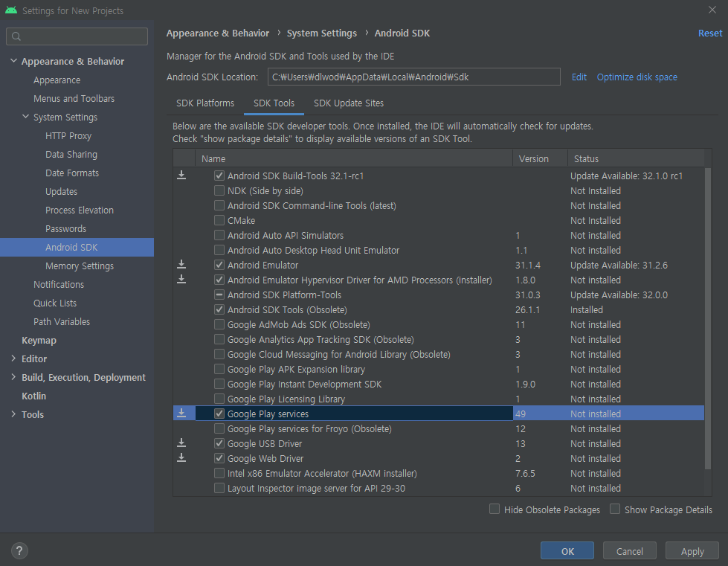Viewport: 728px width, 566px height.
Task: Uncheck Google Play services checkbox
Action: (219, 414)
